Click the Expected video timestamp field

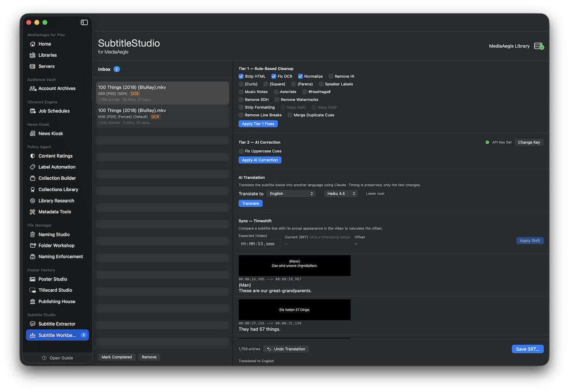click(259, 244)
